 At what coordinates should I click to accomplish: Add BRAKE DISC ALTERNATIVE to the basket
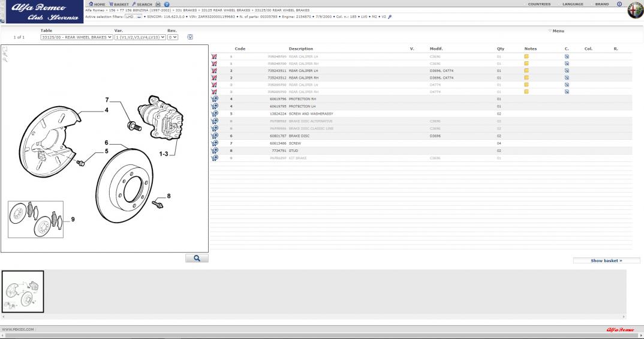pyautogui.click(x=215, y=121)
